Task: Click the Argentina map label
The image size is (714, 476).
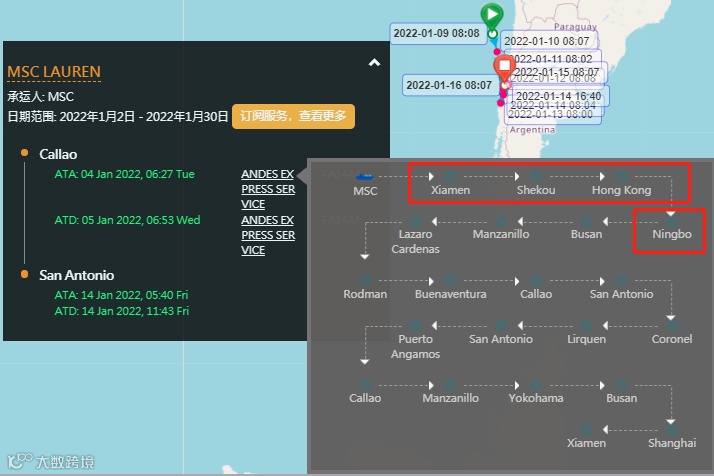Action: (x=532, y=130)
